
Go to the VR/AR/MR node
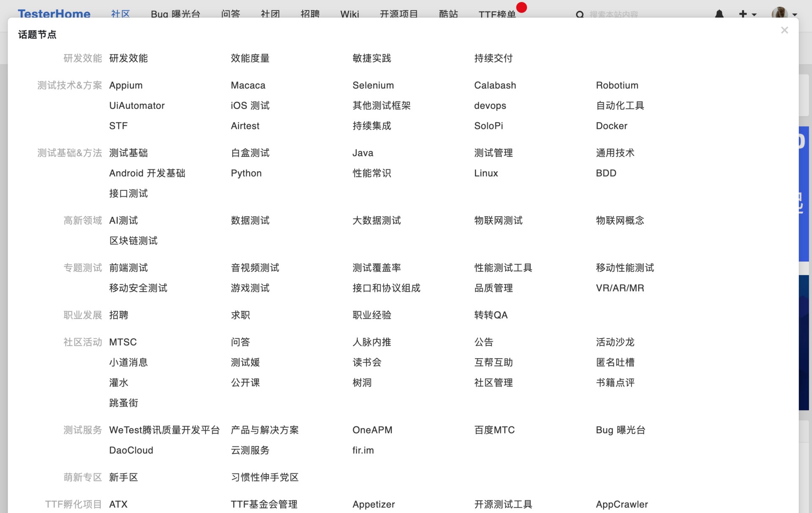[620, 288]
